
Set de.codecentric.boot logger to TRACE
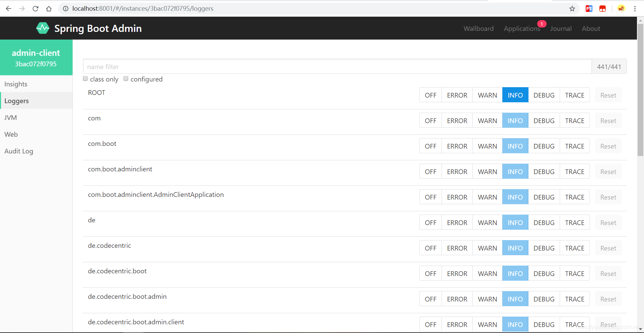coord(574,273)
